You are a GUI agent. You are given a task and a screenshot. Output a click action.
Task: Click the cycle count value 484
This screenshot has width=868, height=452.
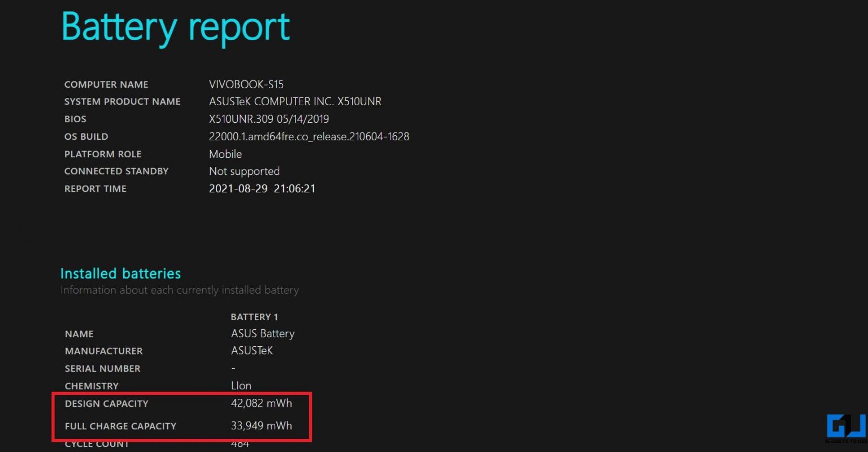pyautogui.click(x=241, y=445)
